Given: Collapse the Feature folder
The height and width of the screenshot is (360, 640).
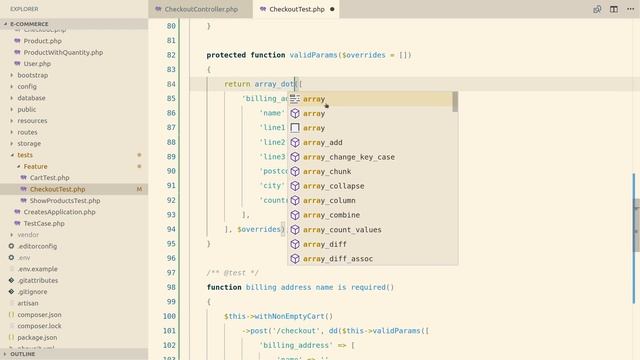Looking at the screenshot, I should 36,167.
